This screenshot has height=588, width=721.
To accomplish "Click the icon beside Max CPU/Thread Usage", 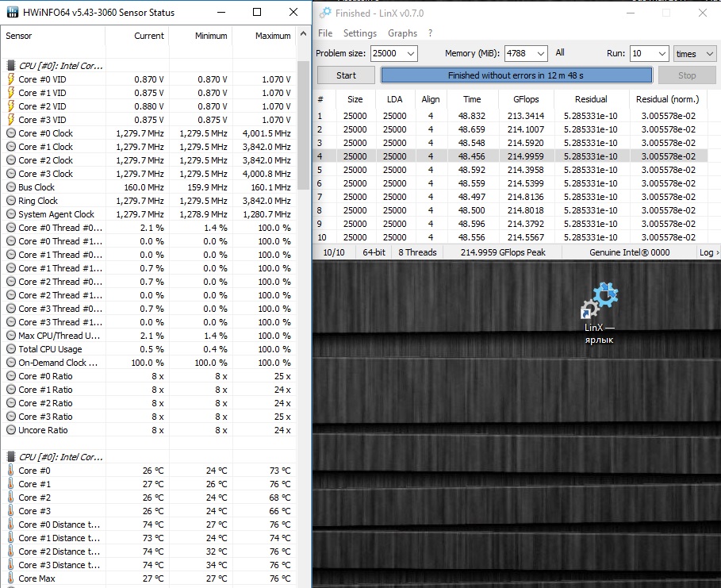I will [x=11, y=336].
